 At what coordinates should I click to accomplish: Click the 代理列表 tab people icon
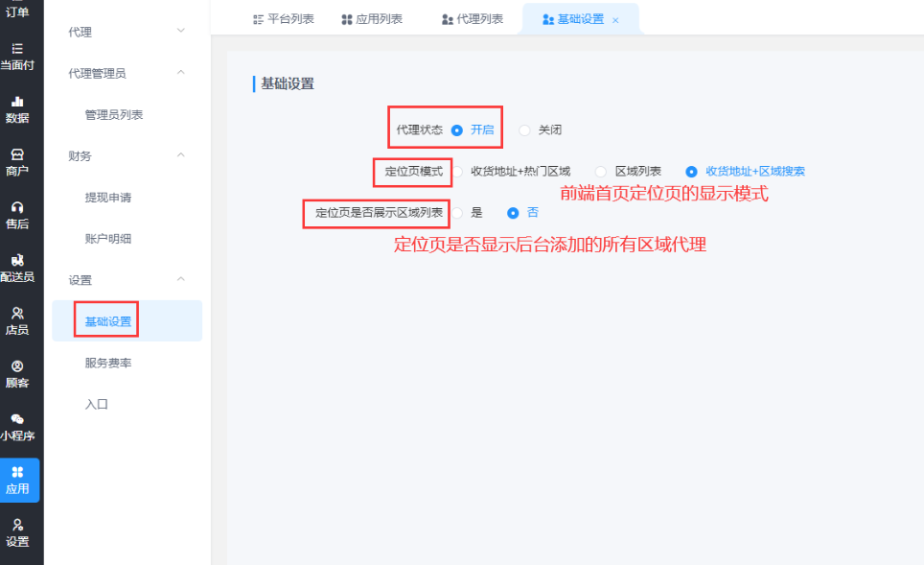coord(448,19)
